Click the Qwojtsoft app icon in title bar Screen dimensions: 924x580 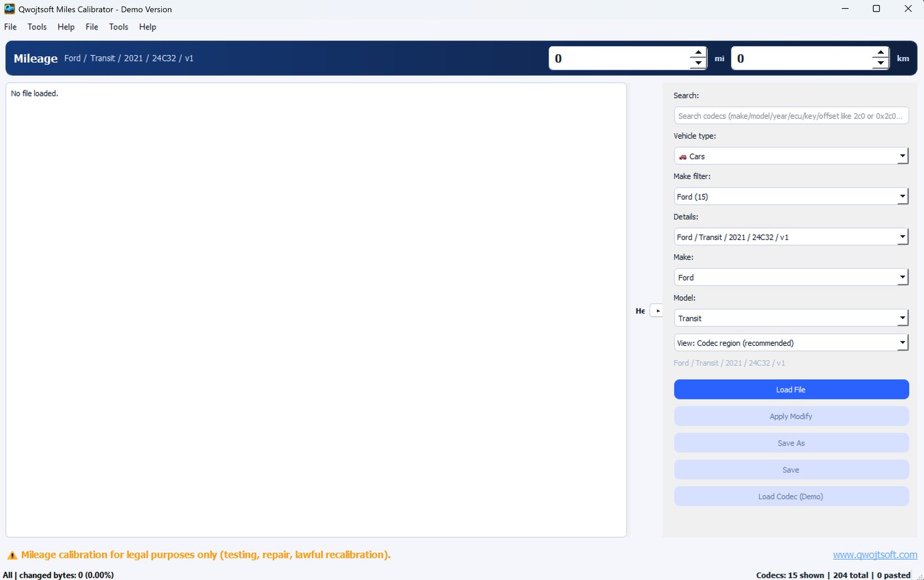(9, 9)
